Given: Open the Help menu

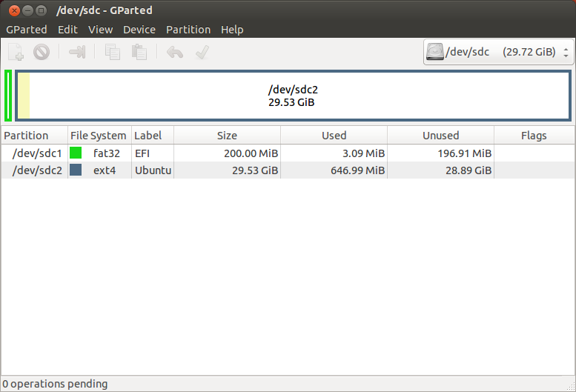Looking at the screenshot, I should pyautogui.click(x=232, y=30).
